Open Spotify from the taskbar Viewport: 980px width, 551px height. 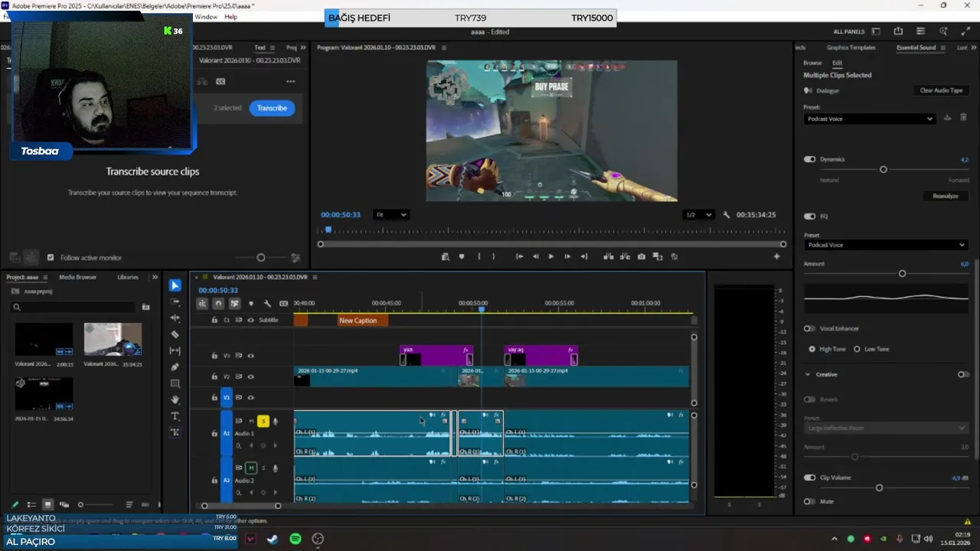pyautogui.click(x=296, y=539)
